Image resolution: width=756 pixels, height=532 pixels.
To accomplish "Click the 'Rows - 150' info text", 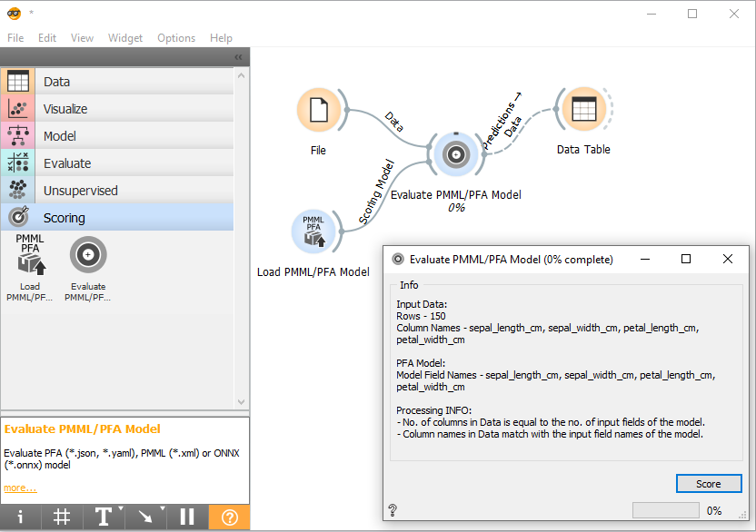I will click(421, 316).
